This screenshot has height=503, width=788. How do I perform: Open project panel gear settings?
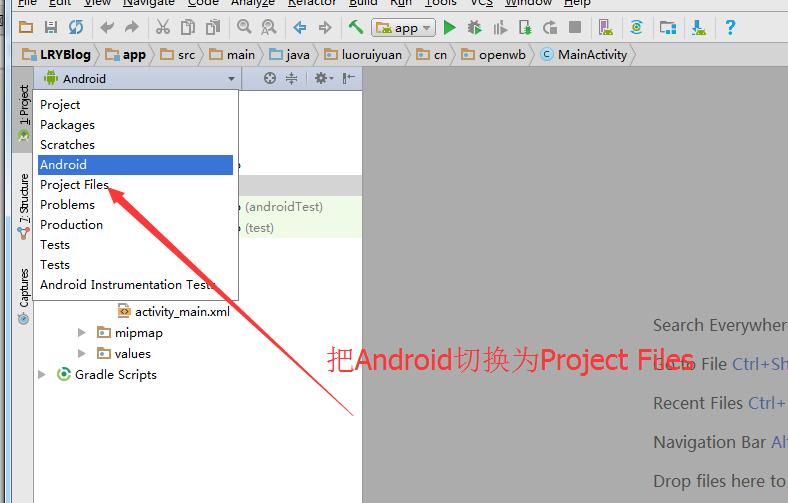pyautogui.click(x=323, y=78)
